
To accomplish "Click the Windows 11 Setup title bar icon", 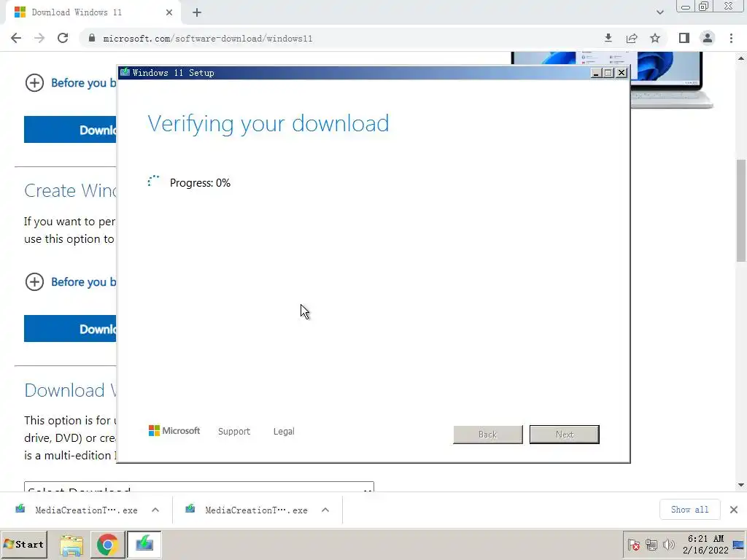I will click(125, 72).
